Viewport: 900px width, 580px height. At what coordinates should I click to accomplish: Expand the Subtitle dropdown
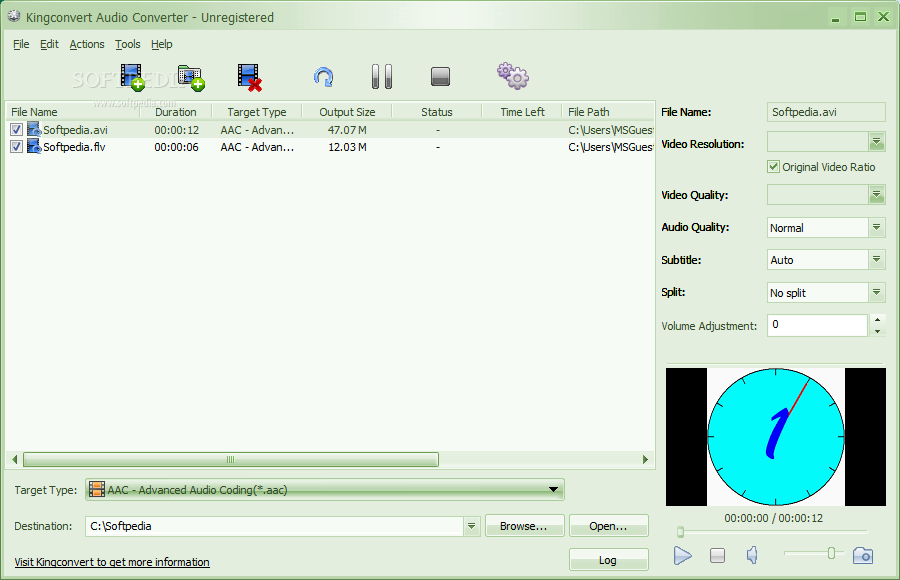876,260
